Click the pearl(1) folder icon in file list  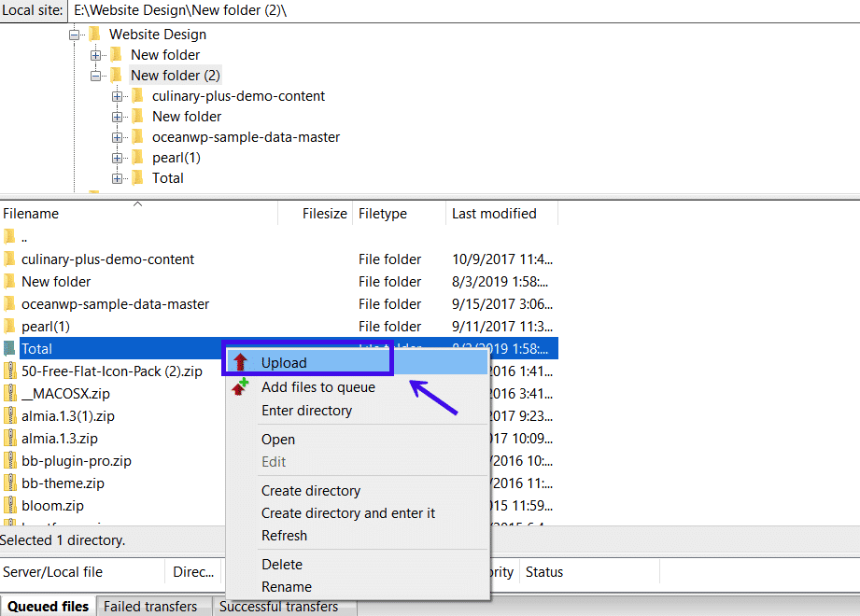pyautogui.click(x=9, y=326)
